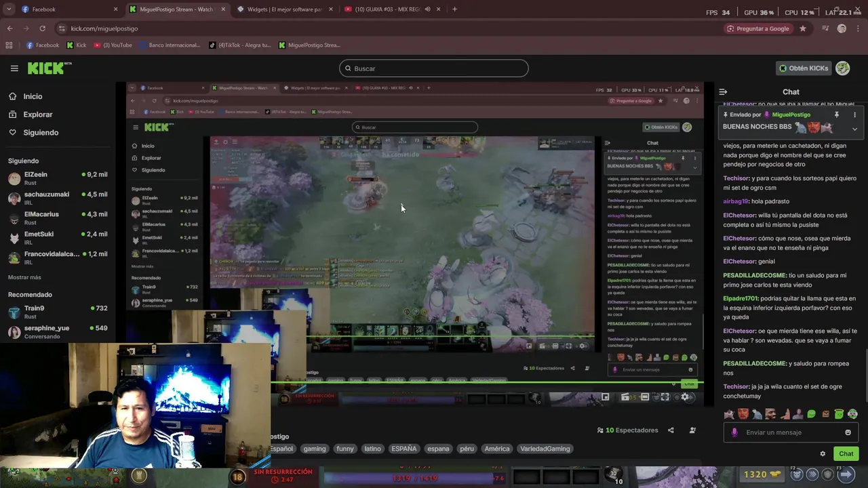Mute the GUAYA #03 tab audio

427,9
